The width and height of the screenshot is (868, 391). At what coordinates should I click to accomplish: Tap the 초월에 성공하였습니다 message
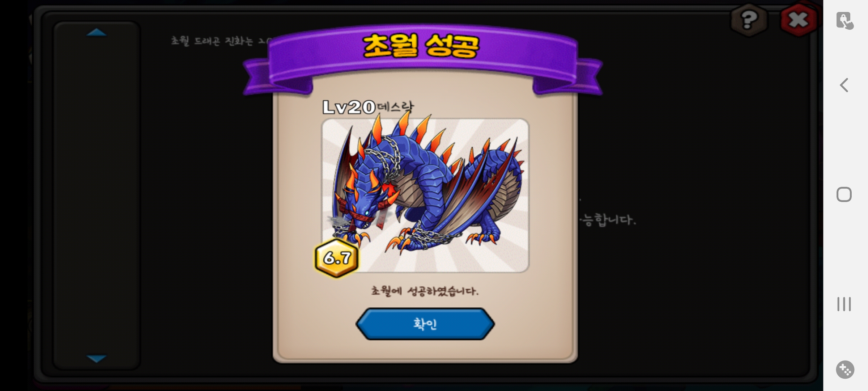coord(425,291)
